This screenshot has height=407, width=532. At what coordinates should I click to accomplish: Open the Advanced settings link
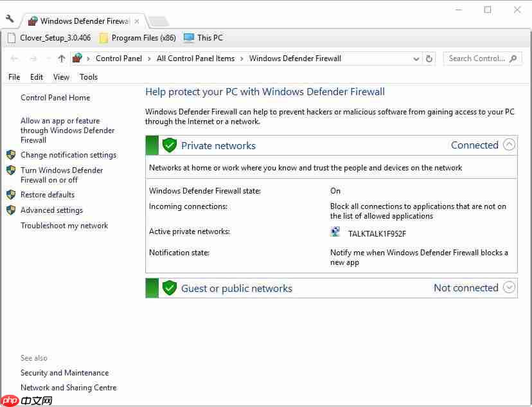(51, 210)
